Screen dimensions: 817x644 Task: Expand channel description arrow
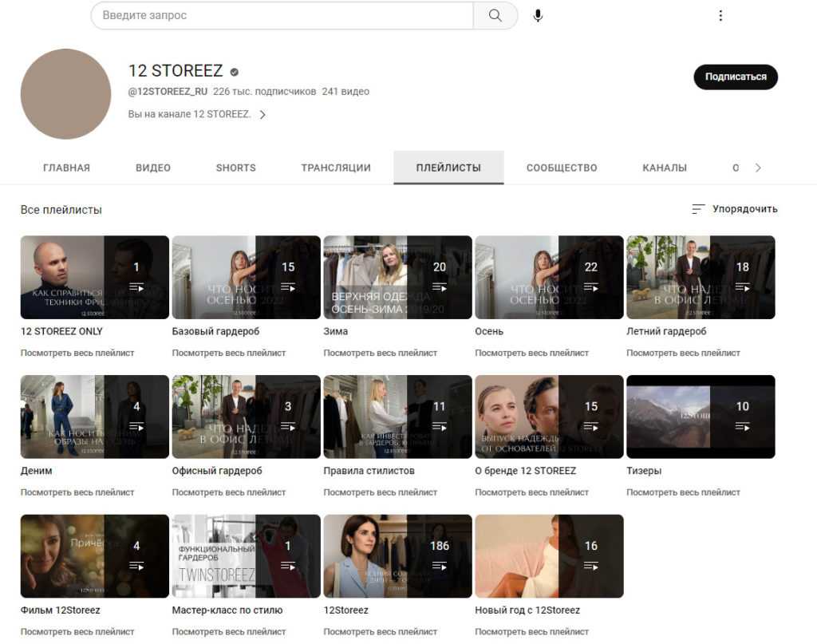[x=262, y=115]
